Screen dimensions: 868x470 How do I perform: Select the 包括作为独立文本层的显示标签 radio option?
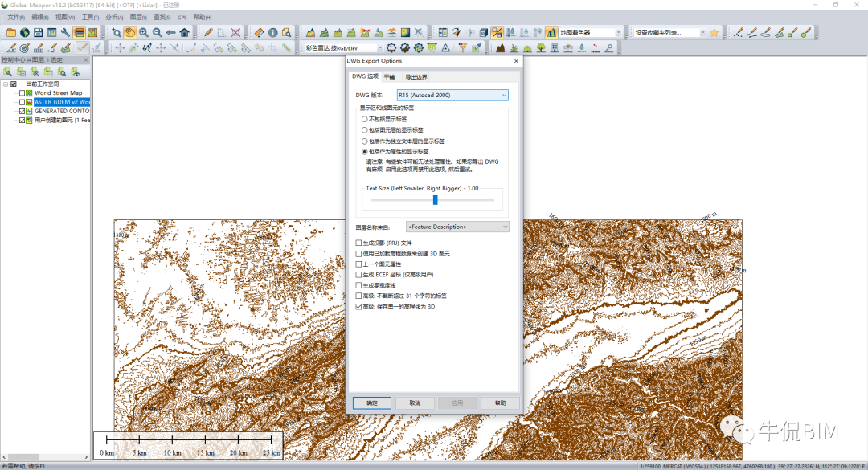pos(364,141)
